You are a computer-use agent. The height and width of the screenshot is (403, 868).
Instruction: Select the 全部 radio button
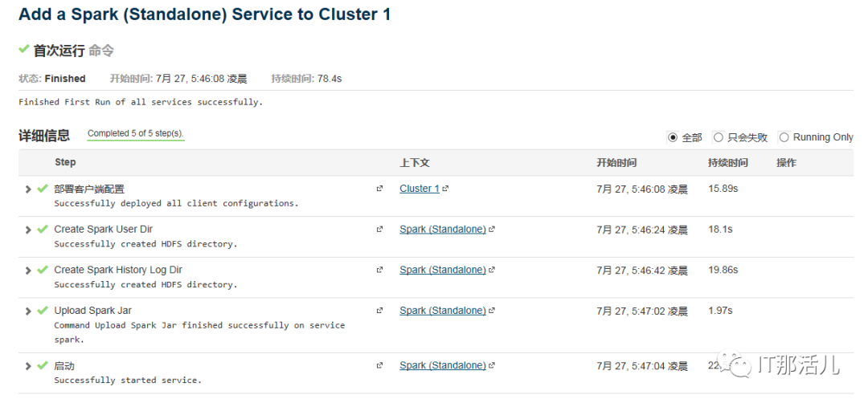(673, 137)
